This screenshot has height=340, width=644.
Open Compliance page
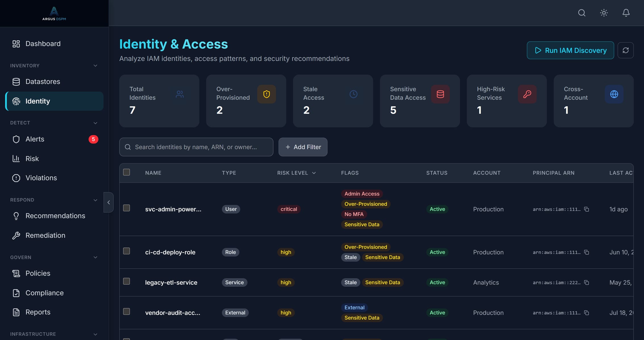point(54,293)
